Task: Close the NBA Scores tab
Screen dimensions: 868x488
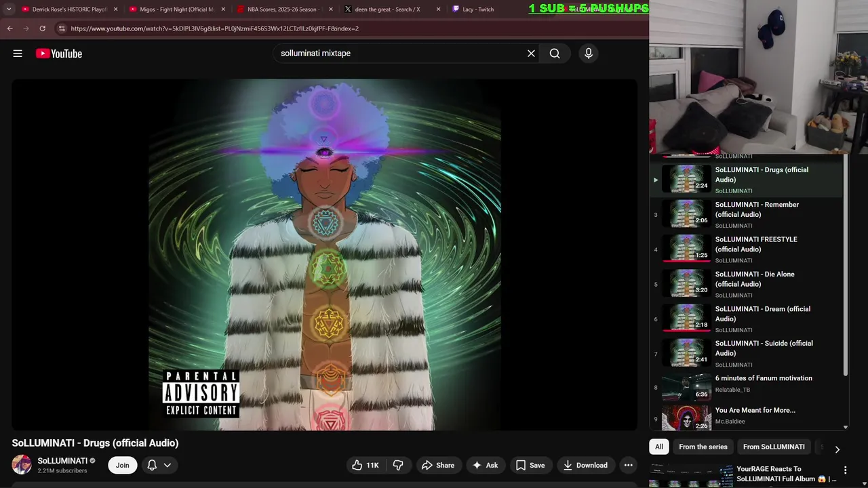Action: point(331,9)
